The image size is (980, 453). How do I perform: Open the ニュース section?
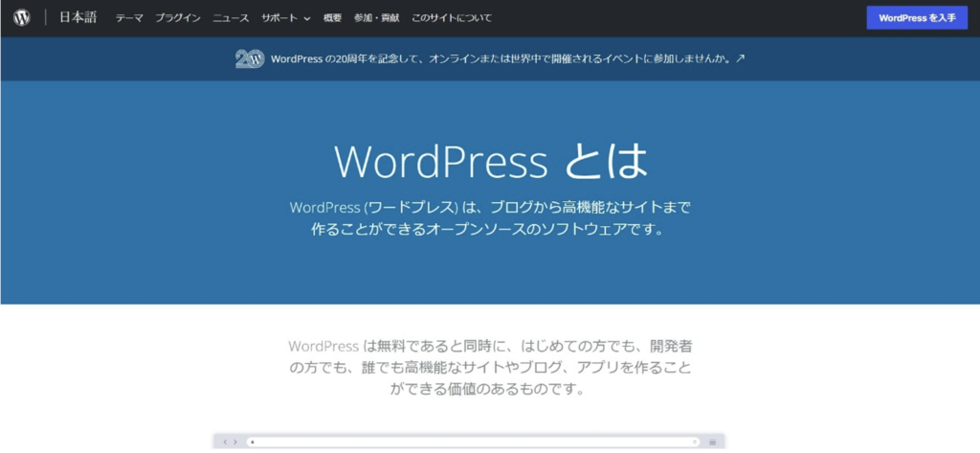pyautogui.click(x=231, y=18)
